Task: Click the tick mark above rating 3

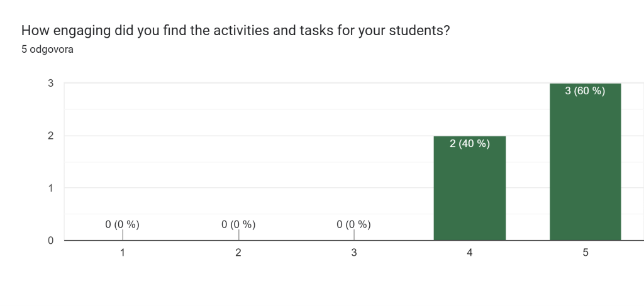Action: point(354,234)
